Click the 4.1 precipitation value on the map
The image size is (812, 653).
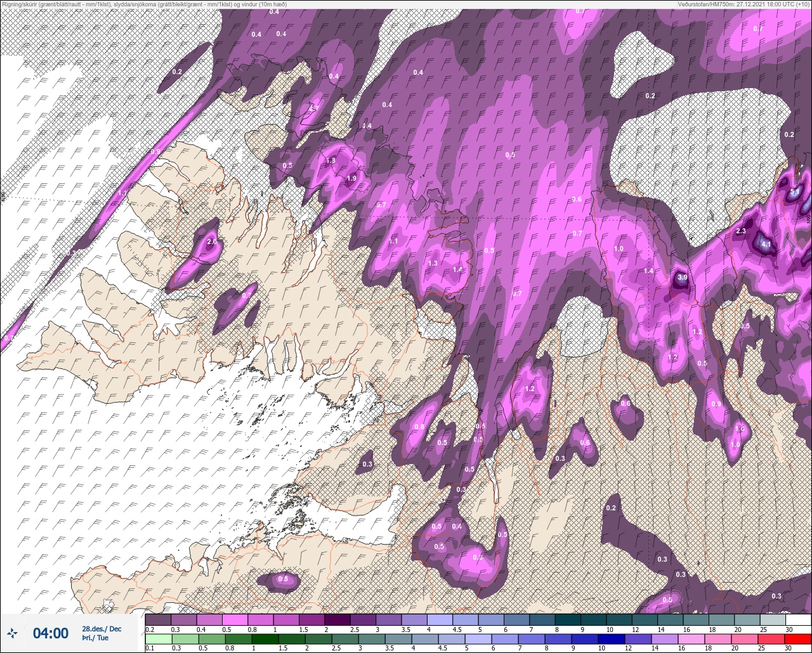point(766,244)
